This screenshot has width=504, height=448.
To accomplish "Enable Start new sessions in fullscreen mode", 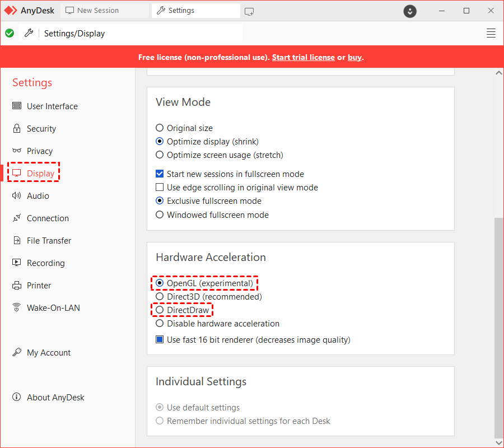I will pyautogui.click(x=160, y=174).
